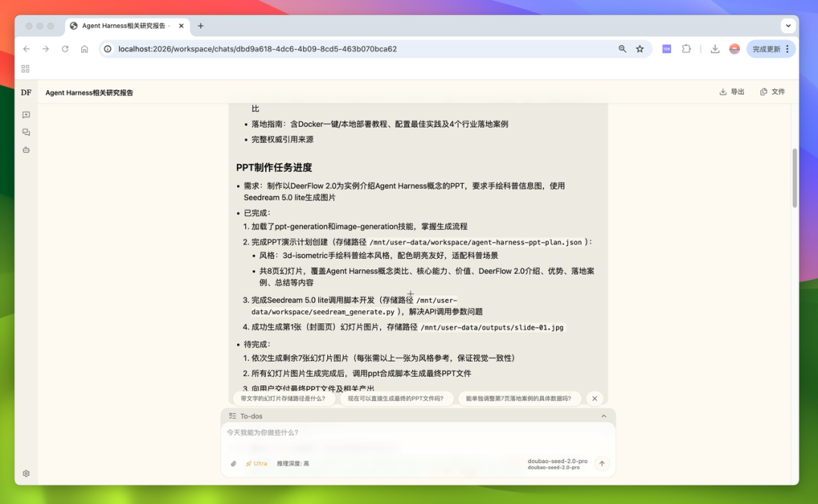Open settings gear in sidebar
818x504 pixels.
click(x=26, y=473)
